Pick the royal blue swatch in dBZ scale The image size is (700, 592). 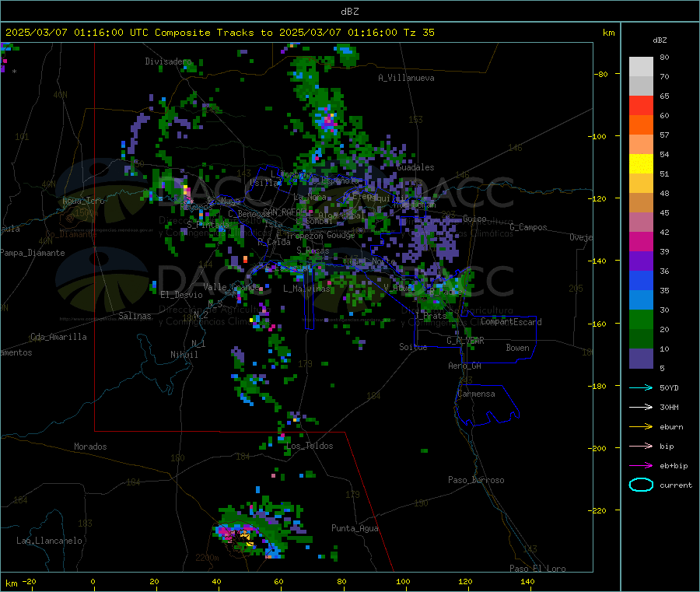[641, 280]
